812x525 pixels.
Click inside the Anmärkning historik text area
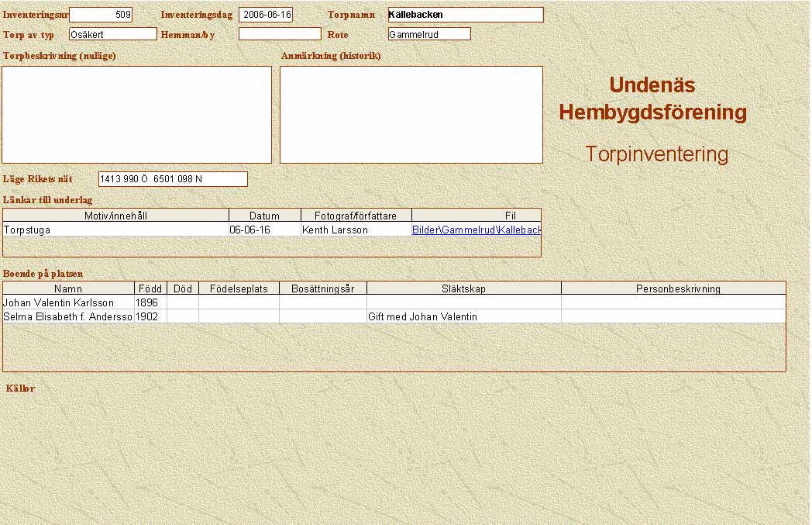(x=411, y=114)
